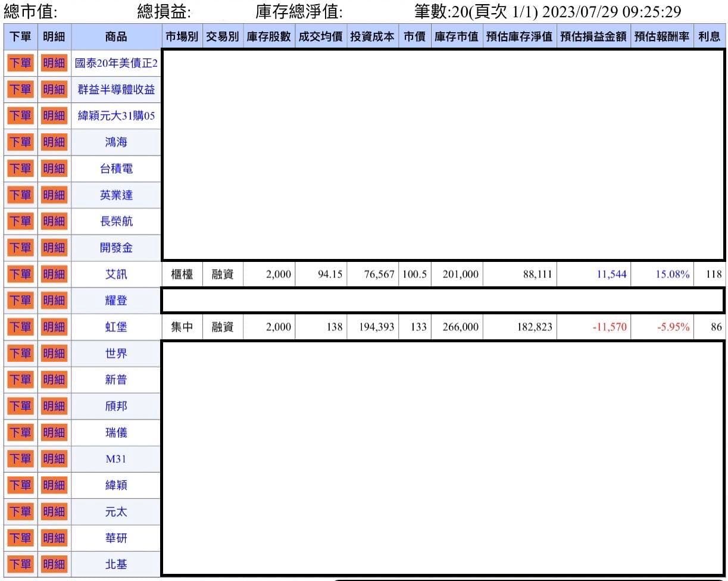Image resolution: width=728 pixels, height=581 pixels.
Task: Open 明細 details for 元太
Action: pos(54,511)
